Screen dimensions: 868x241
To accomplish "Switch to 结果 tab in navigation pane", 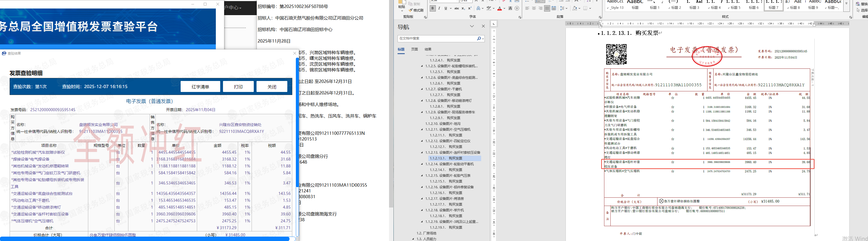I will [x=428, y=49].
